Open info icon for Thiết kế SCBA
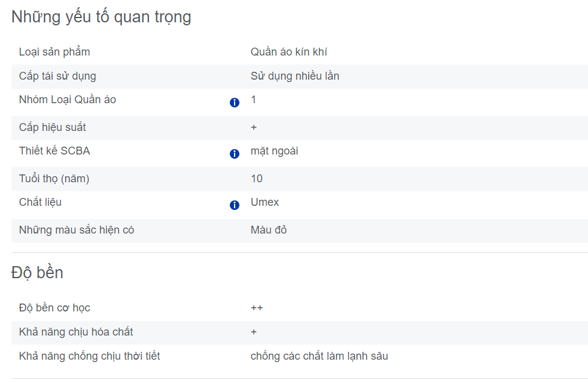588x379 pixels. pyautogui.click(x=235, y=154)
